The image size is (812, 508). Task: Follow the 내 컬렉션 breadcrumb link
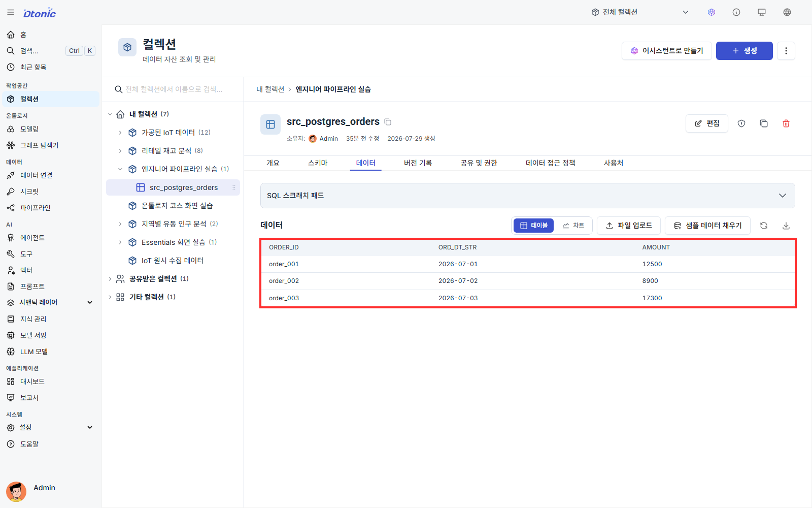point(270,89)
